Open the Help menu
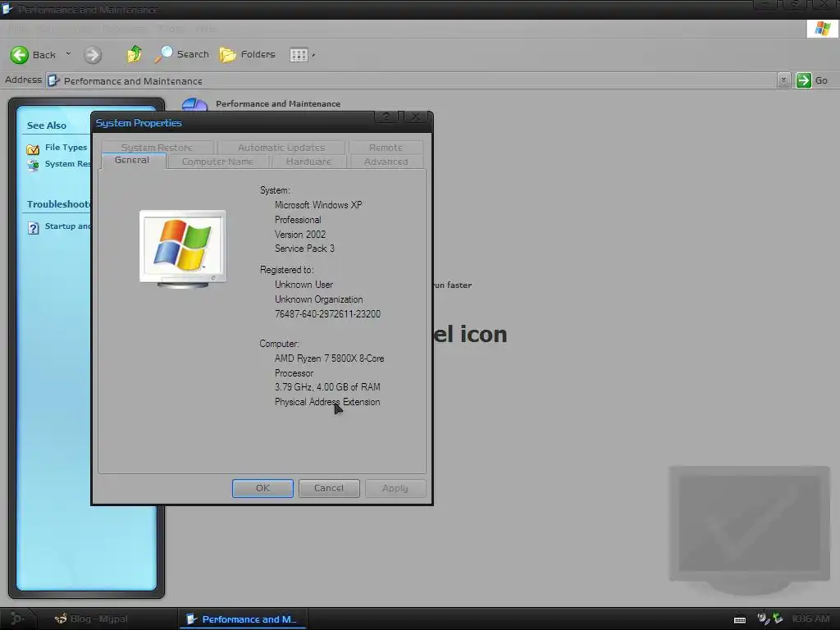Viewport: 840px width, 630px height. click(x=206, y=29)
